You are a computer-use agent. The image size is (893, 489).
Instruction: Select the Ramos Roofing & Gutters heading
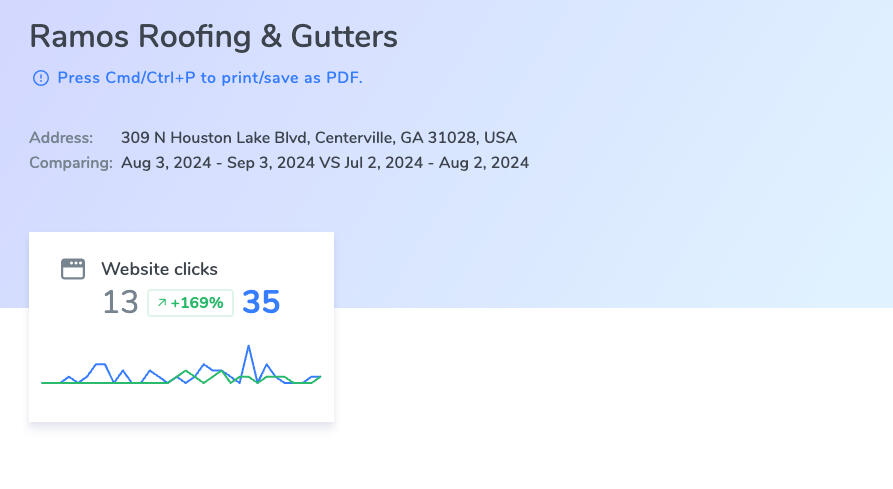pyautogui.click(x=213, y=37)
